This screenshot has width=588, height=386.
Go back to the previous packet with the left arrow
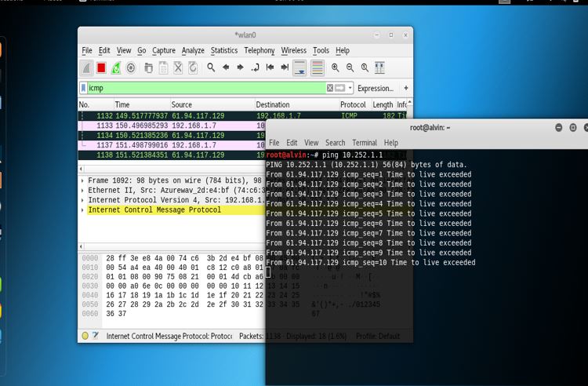coord(226,67)
